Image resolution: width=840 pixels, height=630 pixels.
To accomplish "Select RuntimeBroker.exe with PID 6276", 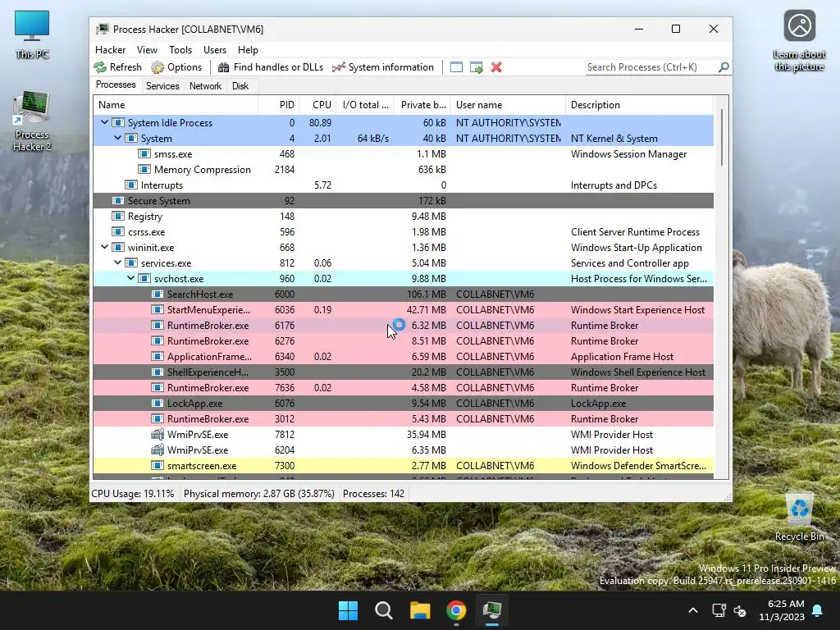I will coord(404,340).
